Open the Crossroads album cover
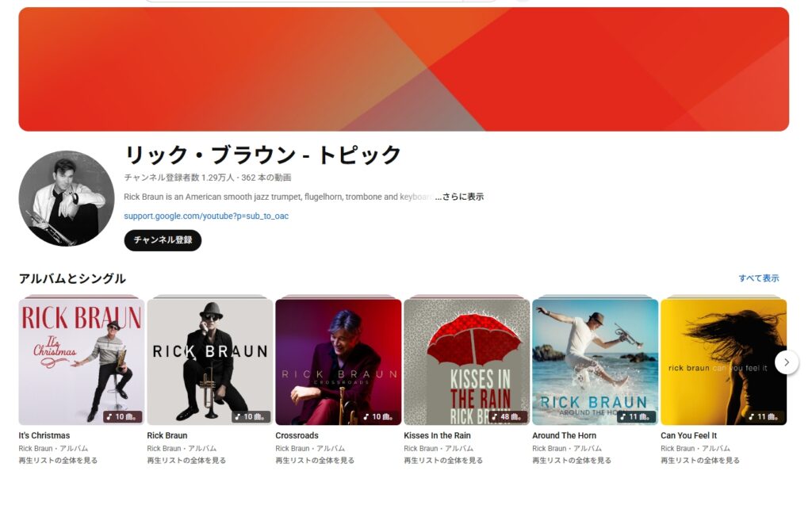 pos(339,362)
